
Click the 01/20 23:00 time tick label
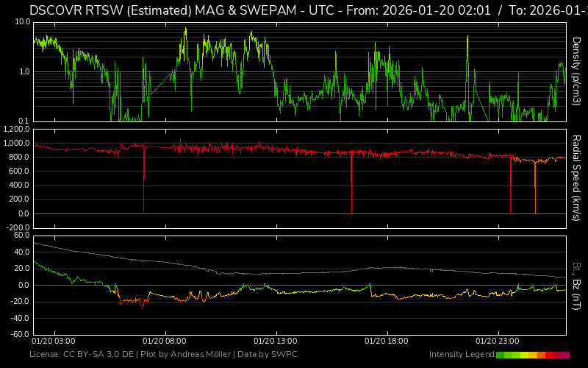click(497, 342)
